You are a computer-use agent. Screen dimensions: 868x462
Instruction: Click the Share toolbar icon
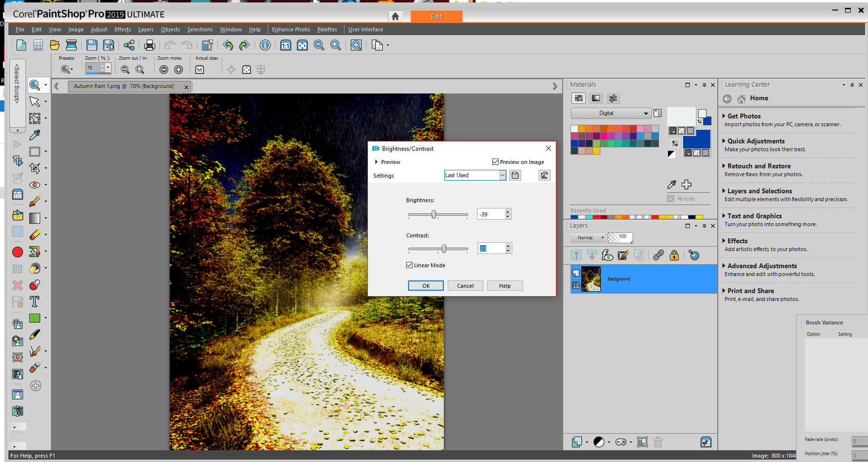[x=129, y=46]
